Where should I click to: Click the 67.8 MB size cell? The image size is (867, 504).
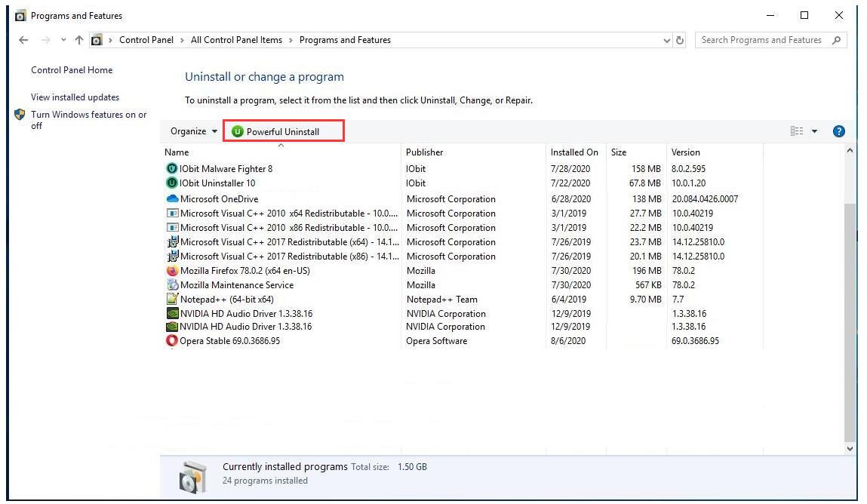[x=645, y=183]
